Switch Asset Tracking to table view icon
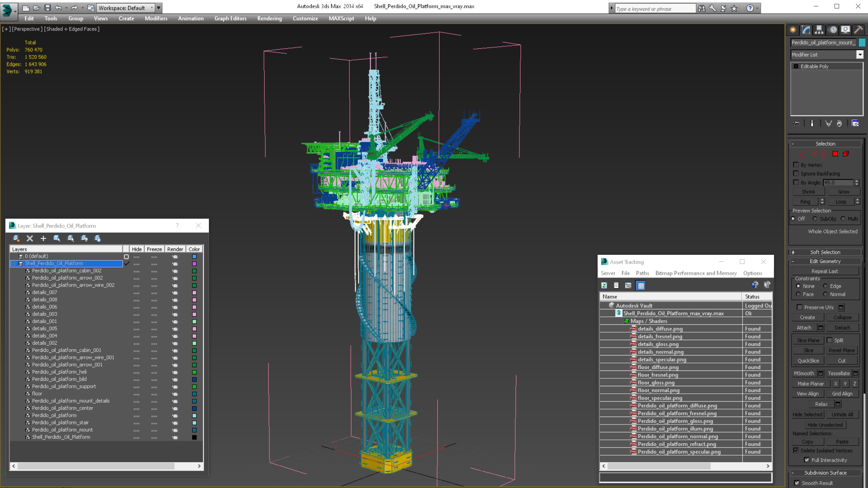Image resolution: width=868 pixels, height=488 pixels. (640, 286)
